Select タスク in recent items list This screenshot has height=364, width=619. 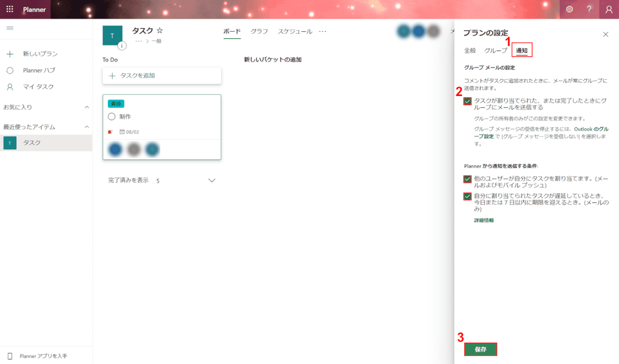(x=46, y=143)
